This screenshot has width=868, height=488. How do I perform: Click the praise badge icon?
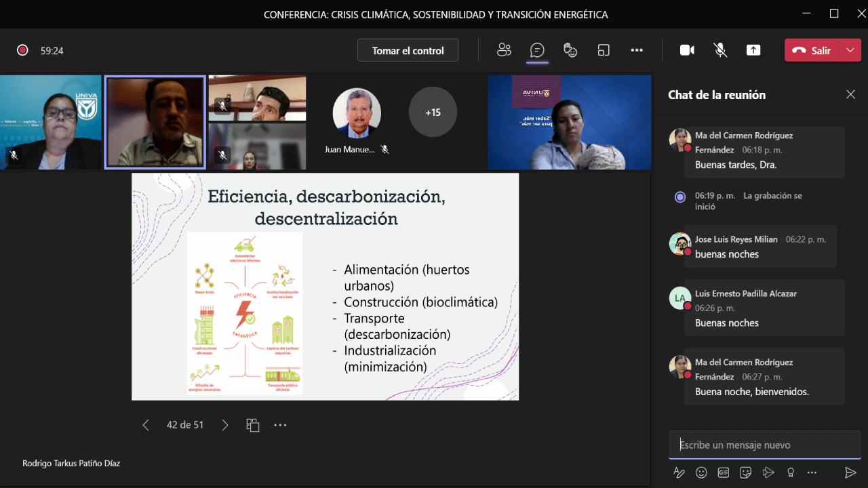click(x=791, y=472)
